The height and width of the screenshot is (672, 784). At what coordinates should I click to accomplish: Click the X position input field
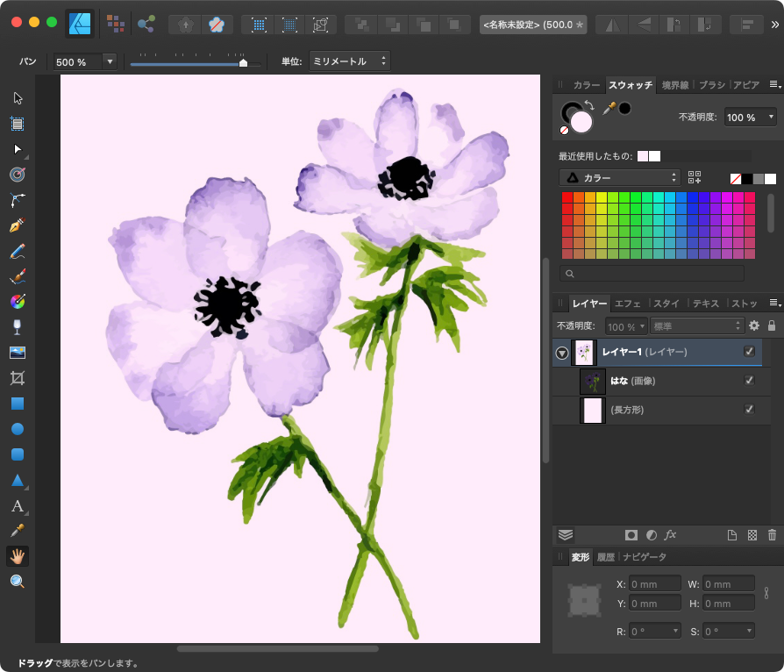point(654,583)
